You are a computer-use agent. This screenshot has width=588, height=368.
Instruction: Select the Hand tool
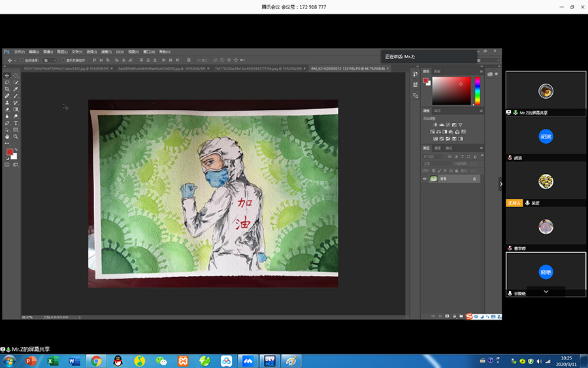(7, 137)
